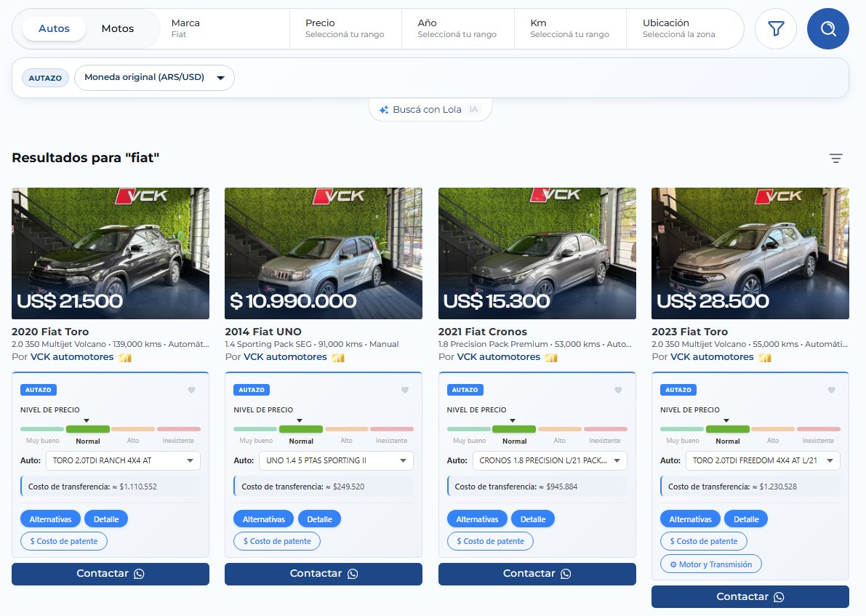The image size is (866, 616).
Task: Click WhatsApp icon under 2014 Fiat UNO
Action: 353,574
